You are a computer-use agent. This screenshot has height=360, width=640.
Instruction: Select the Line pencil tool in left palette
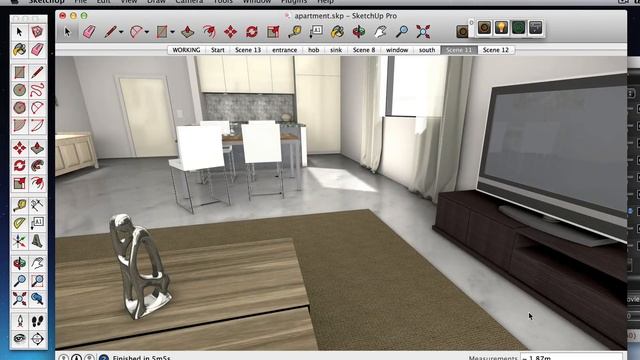point(37,72)
